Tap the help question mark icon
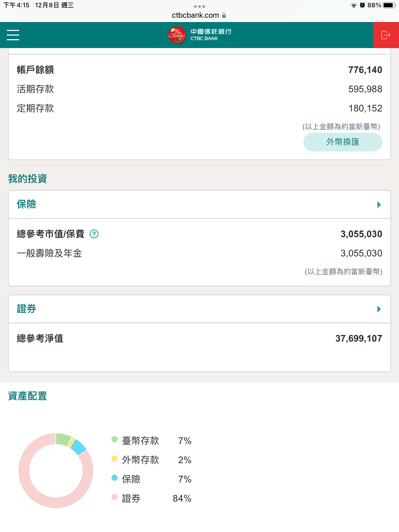399x532 pixels. 94,234
